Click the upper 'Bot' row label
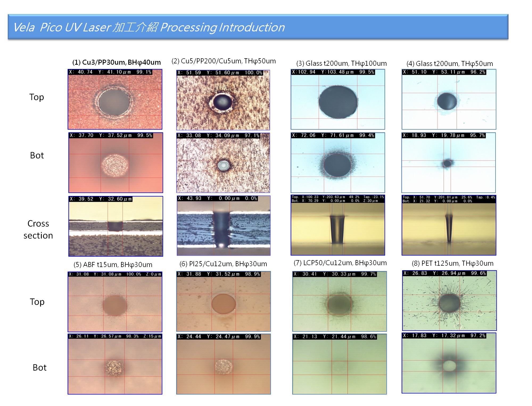Viewport: 532px width, 406px height. pyautogui.click(x=37, y=155)
